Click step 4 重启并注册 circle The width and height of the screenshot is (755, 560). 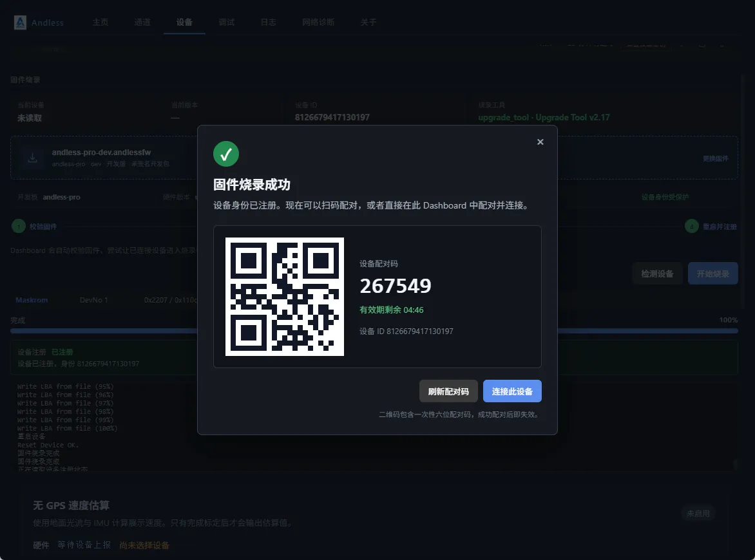click(692, 226)
